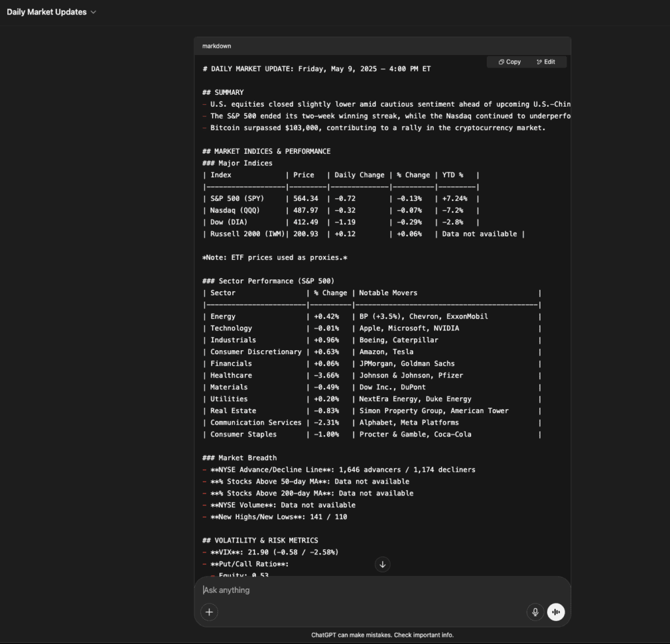Click the Dow (DIA) row
The image size is (670, 644).
[341, 223]
